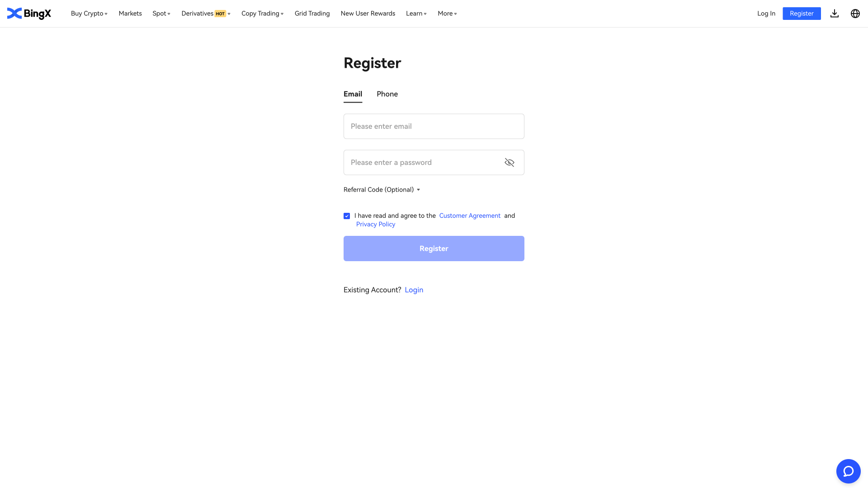Open Grid Trading page
Screen dimensions: 868x488
coord(312,14)
